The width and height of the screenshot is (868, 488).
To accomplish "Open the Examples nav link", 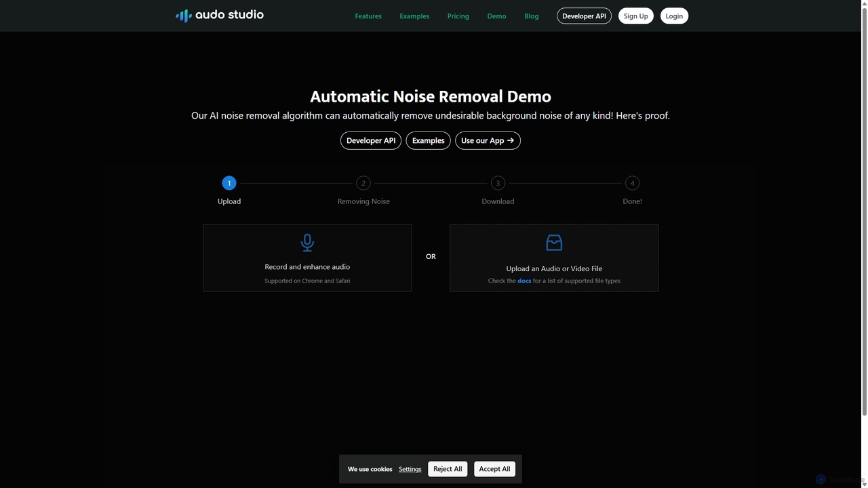I will [414, 16].
